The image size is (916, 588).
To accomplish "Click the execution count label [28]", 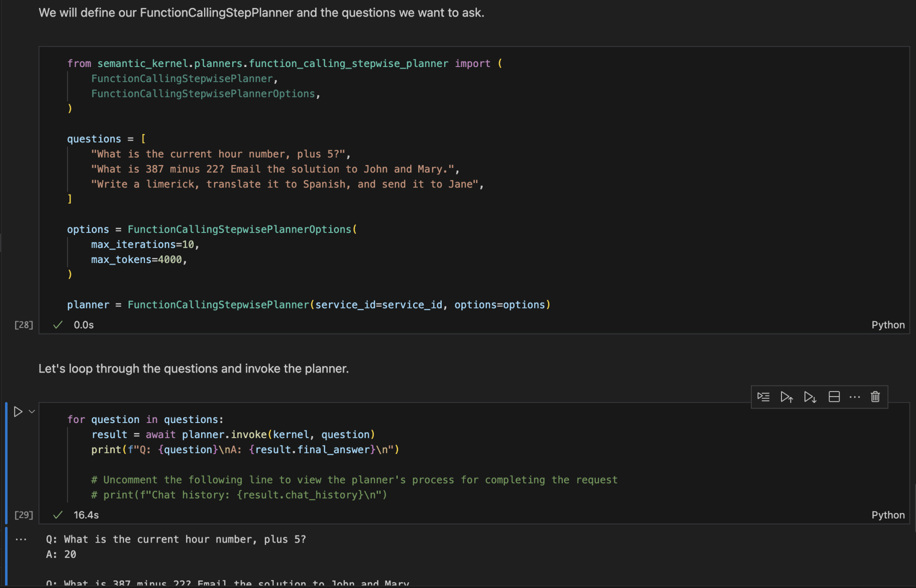I will click(x=24, y=325).
